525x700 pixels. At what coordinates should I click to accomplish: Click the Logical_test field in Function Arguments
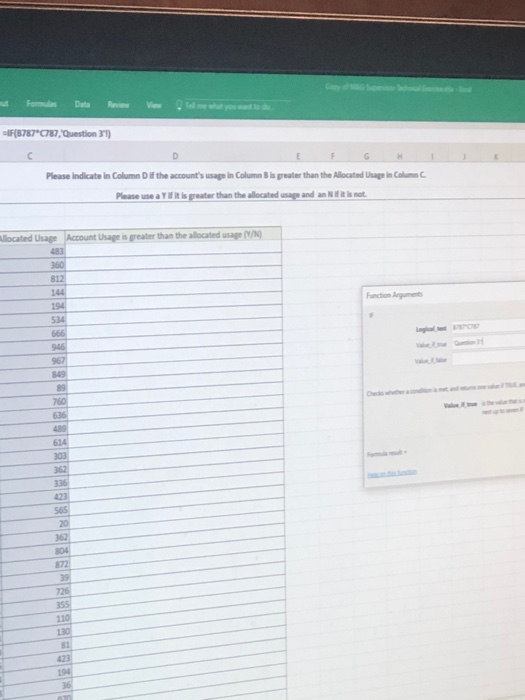488,327
